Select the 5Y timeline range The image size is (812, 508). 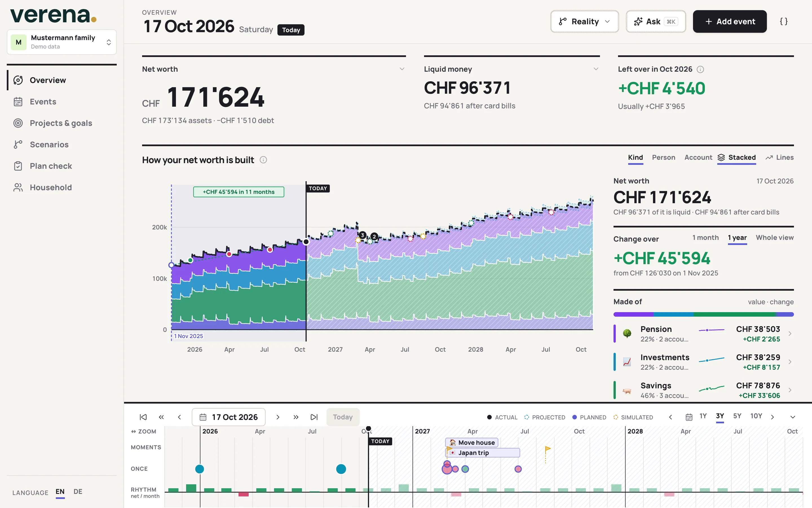pos(737,416)
